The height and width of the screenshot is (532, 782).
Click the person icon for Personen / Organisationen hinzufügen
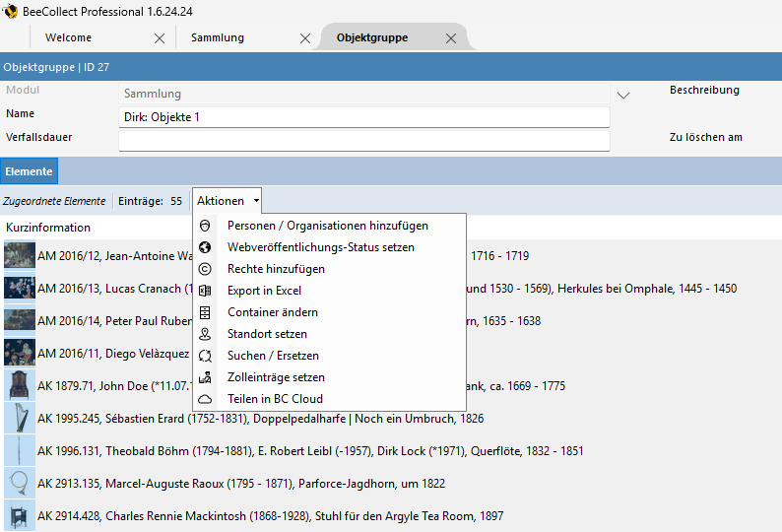206,226
